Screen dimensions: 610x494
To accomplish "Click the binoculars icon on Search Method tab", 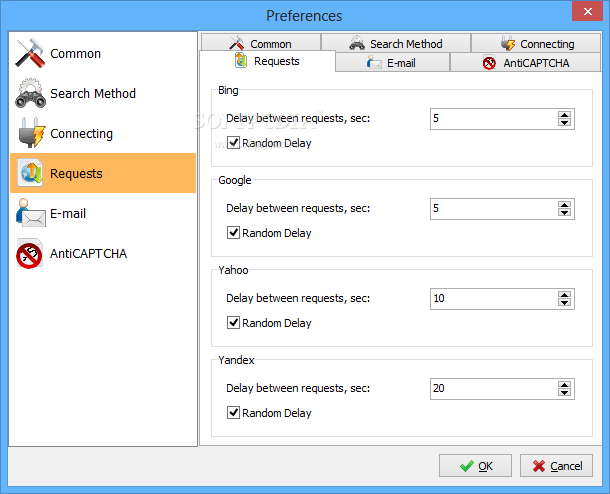I will (357, 43).
